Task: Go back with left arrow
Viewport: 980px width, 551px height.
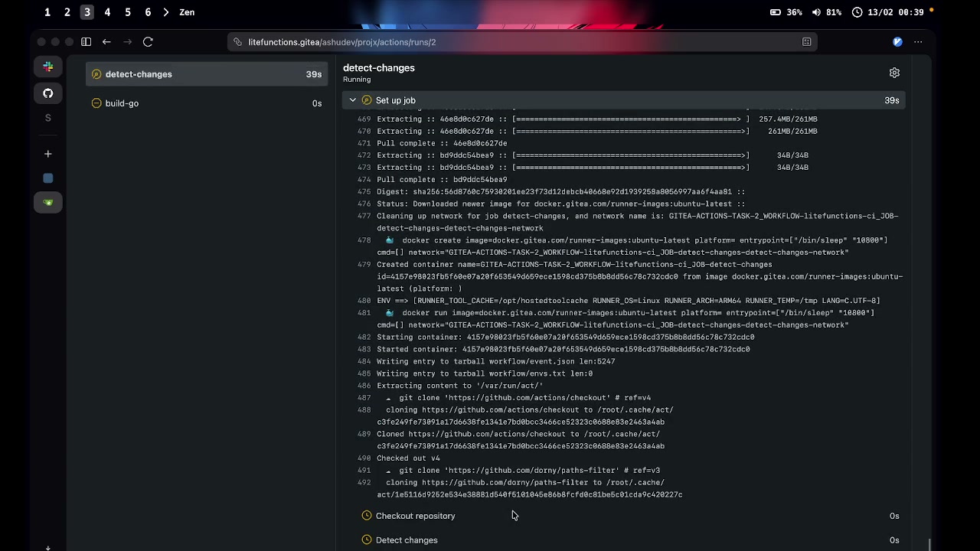Action: [x=106, y=42]
